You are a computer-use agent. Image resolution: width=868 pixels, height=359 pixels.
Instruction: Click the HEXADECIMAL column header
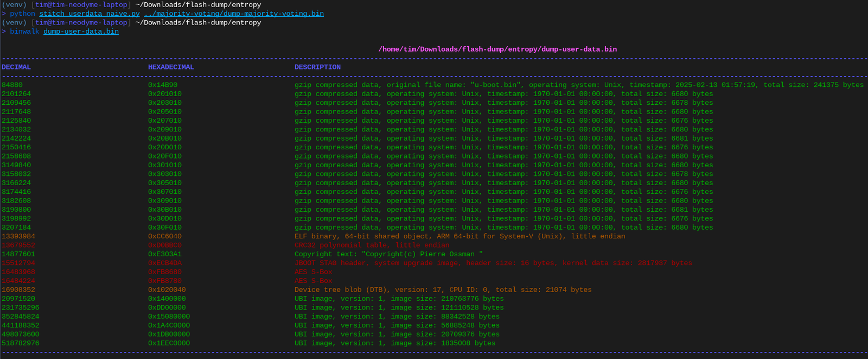(171, 67)
